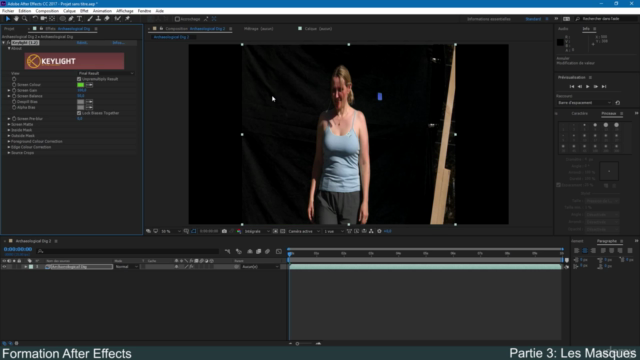Select the Zoom magnifier tool
This screenshot has width=640, height=360.
pyautogui.click(x=25, y=19)
